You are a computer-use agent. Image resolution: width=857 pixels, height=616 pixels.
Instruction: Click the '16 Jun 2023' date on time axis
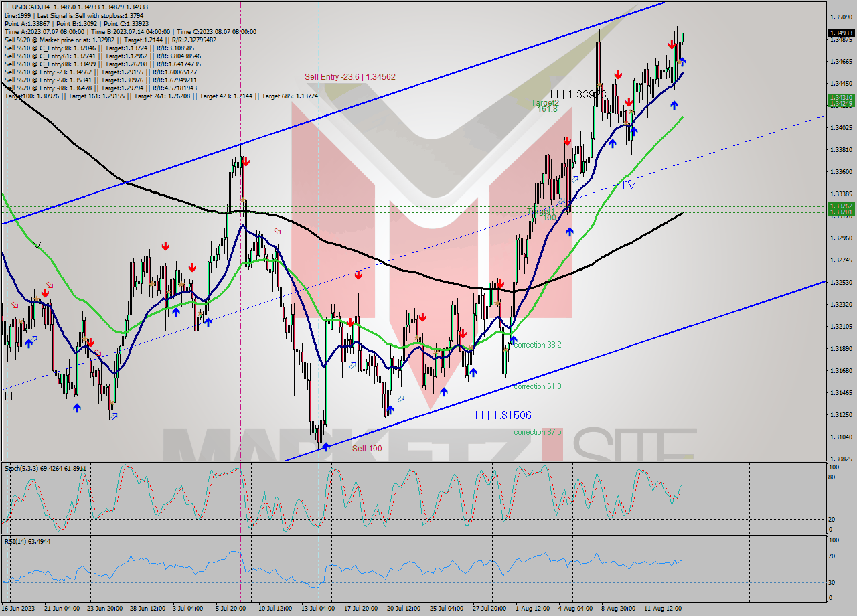tap(19, 609)
